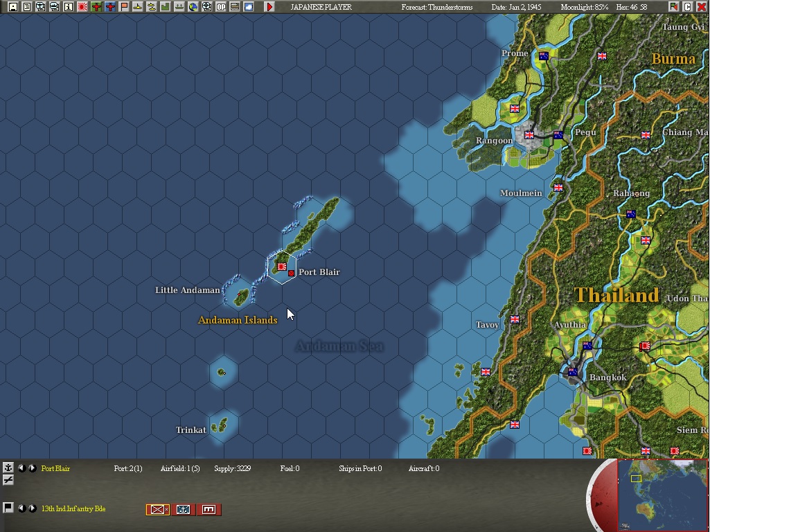
Task: Click the 'C' button in top bar
Action: (x=688, y=7)
